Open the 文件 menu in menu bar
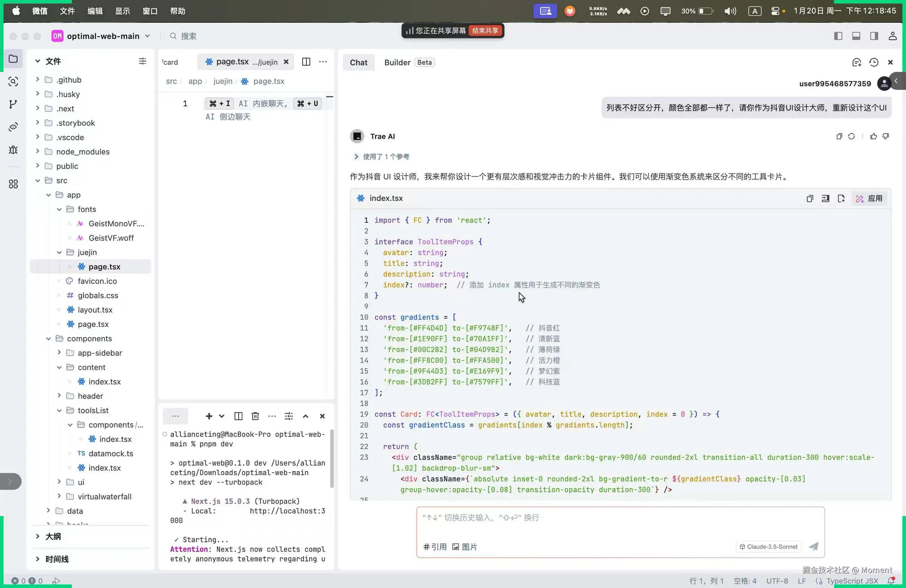Screen dimensions: 906x588 [67, 11]
